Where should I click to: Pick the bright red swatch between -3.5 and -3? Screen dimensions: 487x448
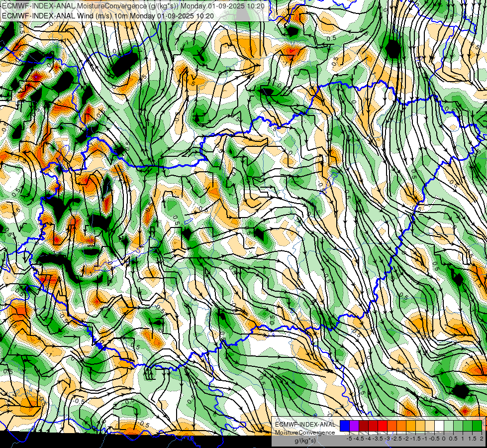383,426
